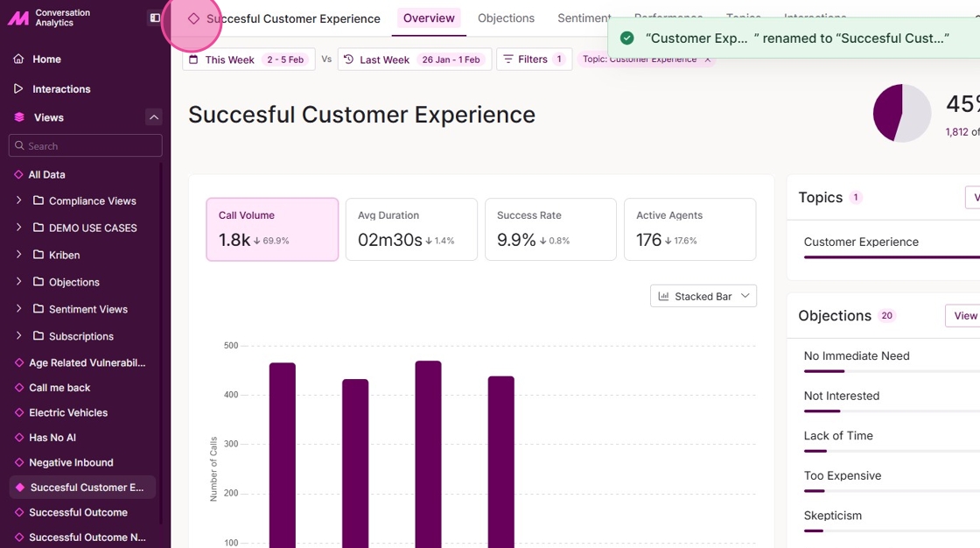This screenshot has height=548, width=980.
Task: Open Last Week comparison date picker
Action: point(412,60)
